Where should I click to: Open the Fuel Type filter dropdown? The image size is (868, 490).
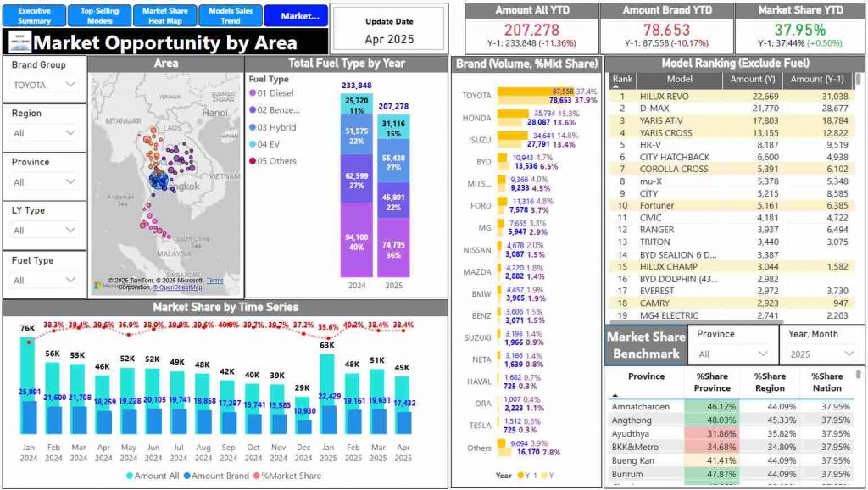(x=44, y=280)
